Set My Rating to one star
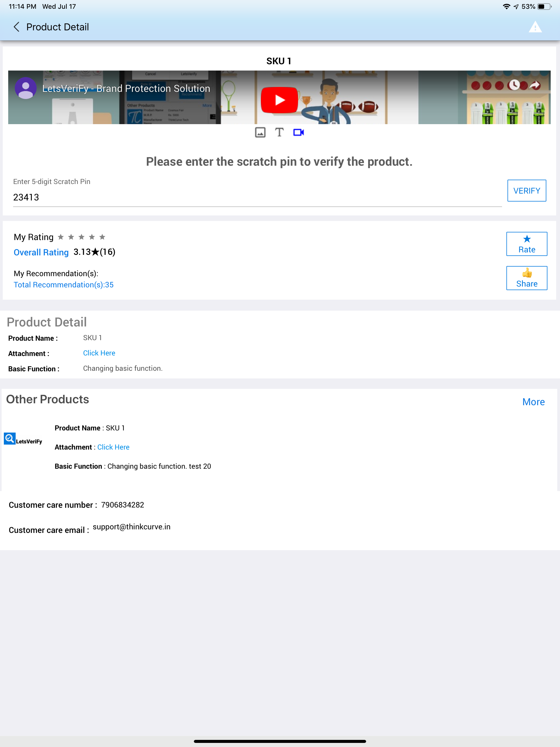Screen dimensions: 560x747 pos(61,237)
